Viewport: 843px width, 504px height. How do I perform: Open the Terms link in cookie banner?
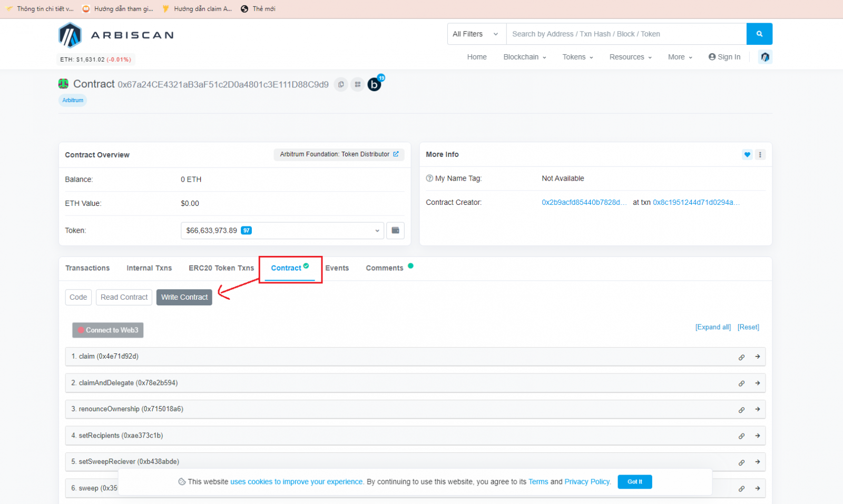click(538, 482)
